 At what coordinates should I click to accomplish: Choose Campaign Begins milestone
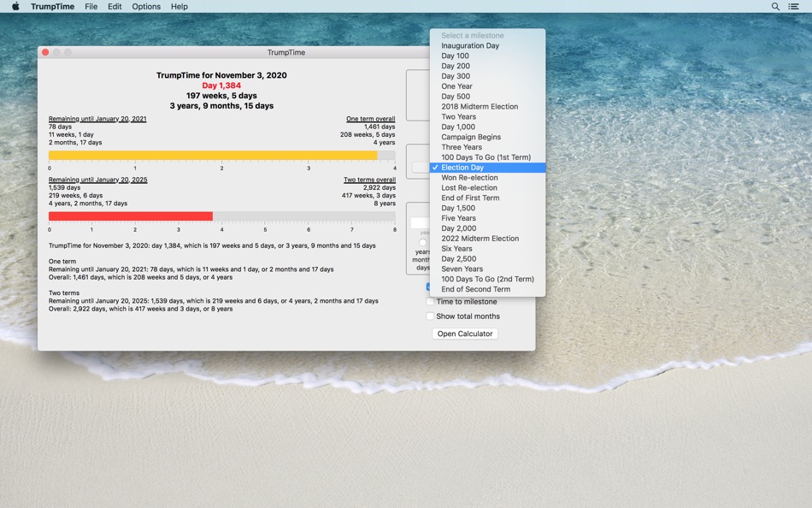pyautogui.click(x=487, y=137)
